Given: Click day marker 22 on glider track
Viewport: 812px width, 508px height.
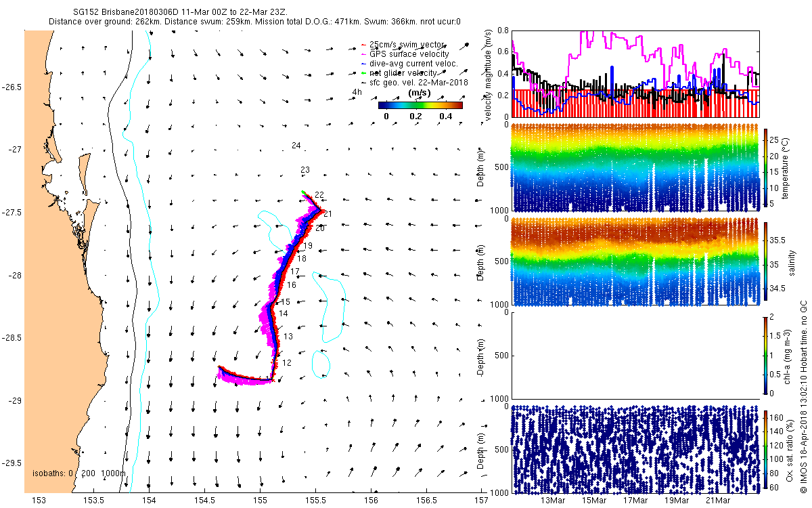Looking at the screenshot, I should pos(319,195).
